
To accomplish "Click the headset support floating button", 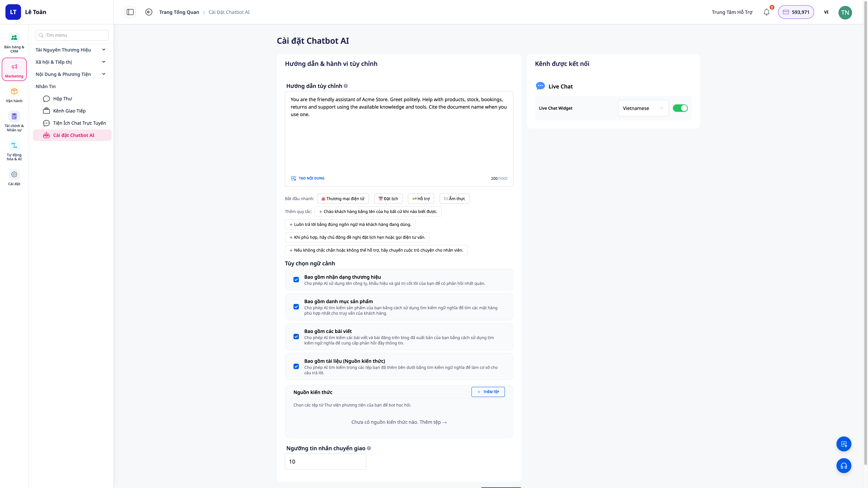I will (x=844, y=466).
